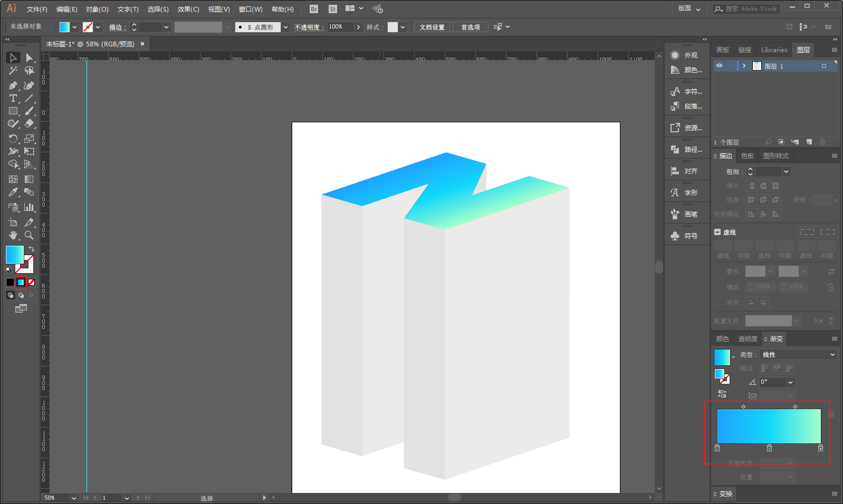Select the Eraser tool

point(29,124)
